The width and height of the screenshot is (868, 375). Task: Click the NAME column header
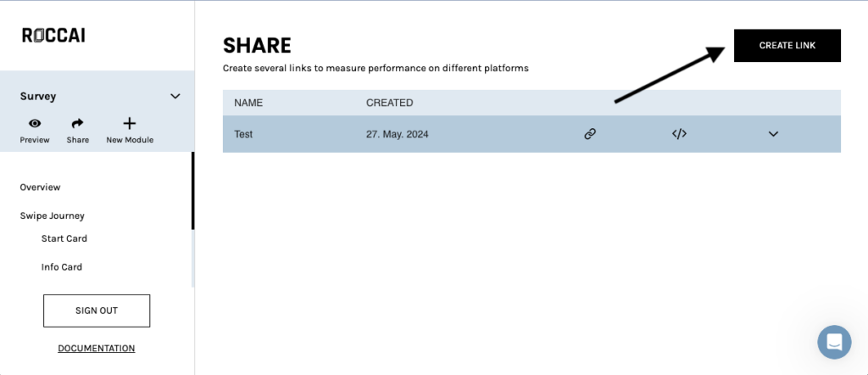tap(248, 103)
